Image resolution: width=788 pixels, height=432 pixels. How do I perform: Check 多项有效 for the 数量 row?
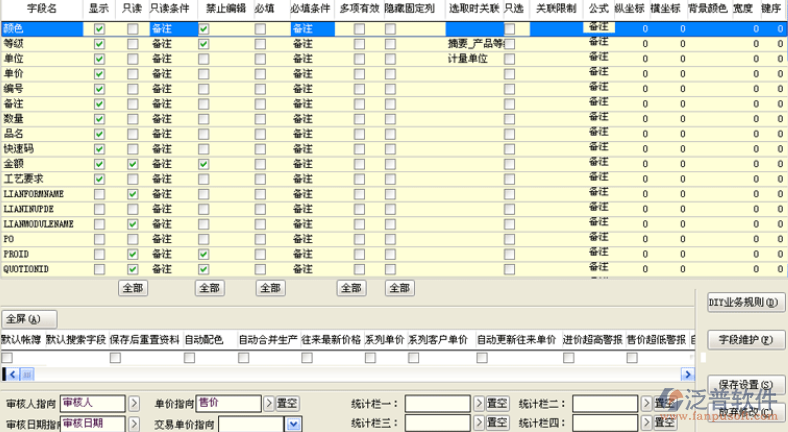[x=359, y=119]
